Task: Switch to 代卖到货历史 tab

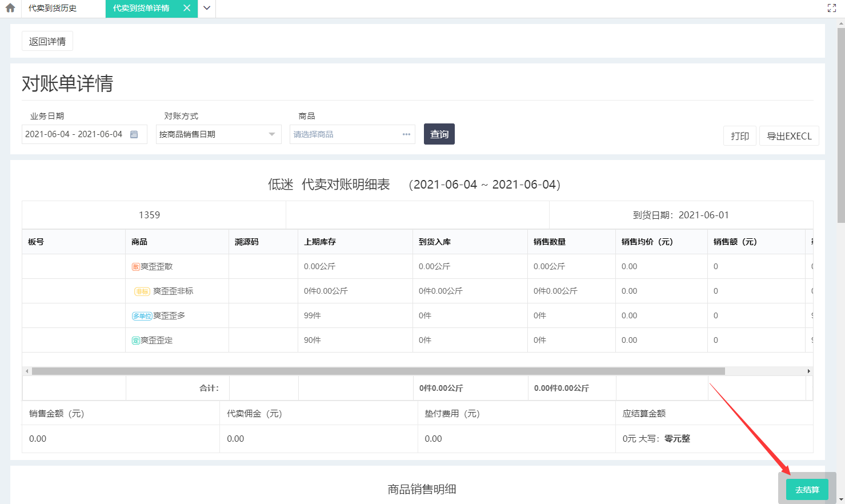Action: point(53,8)
